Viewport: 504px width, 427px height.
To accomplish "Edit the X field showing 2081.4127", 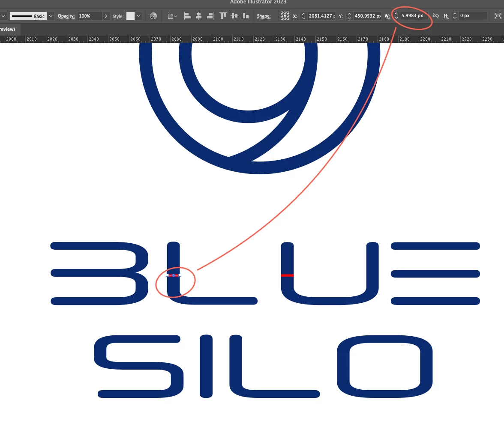I will (321, 16).
